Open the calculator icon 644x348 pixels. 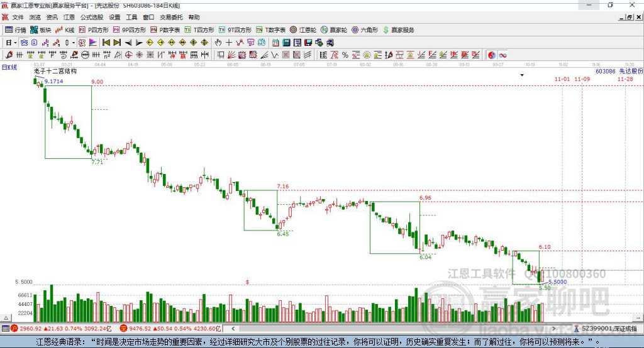pos(286,43)
